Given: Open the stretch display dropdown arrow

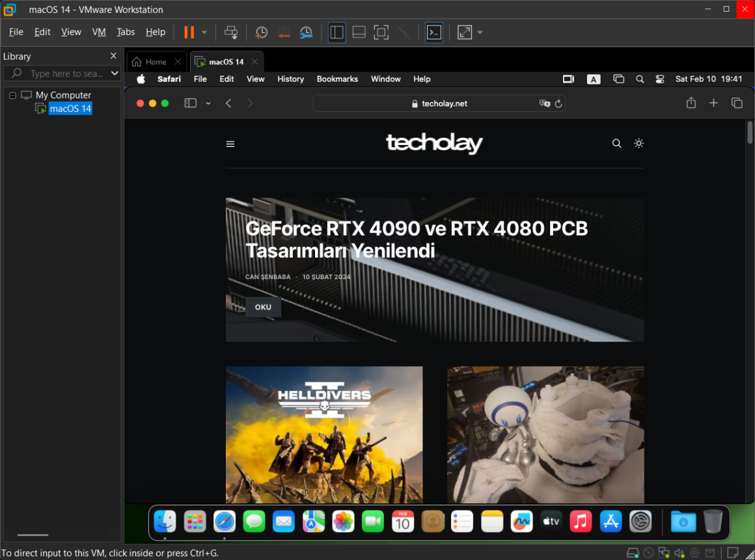Looking at the screenshot, I should coord(480,33).
